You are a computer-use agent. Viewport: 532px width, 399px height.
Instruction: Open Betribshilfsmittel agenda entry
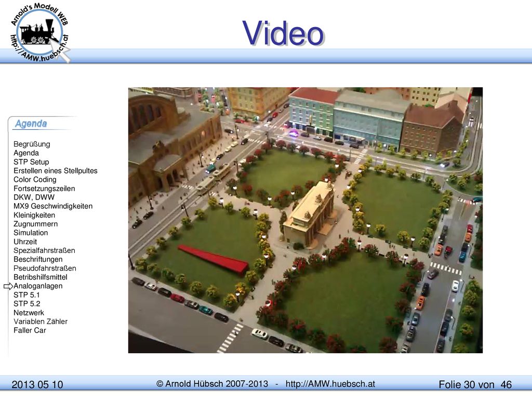coord(41,277)
